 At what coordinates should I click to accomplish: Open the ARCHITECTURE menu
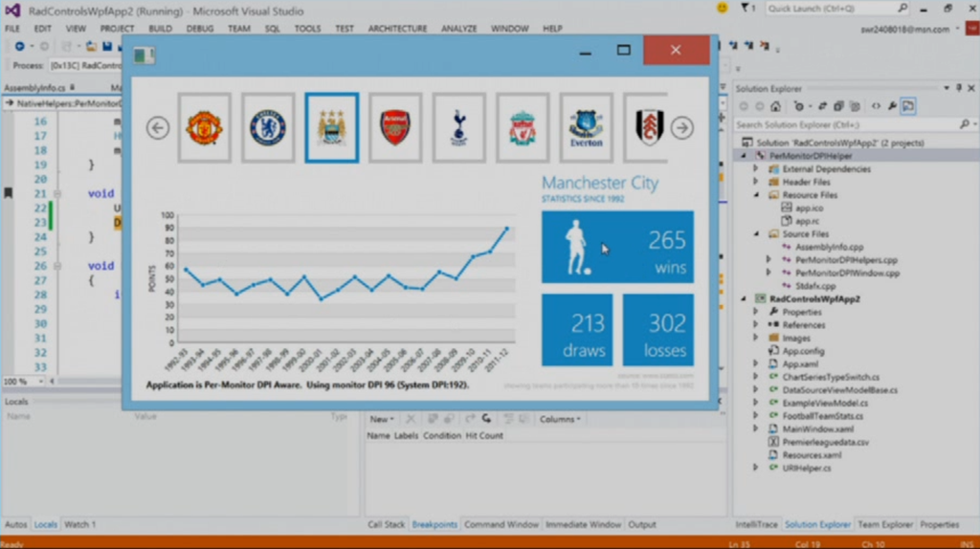point(397,29)
